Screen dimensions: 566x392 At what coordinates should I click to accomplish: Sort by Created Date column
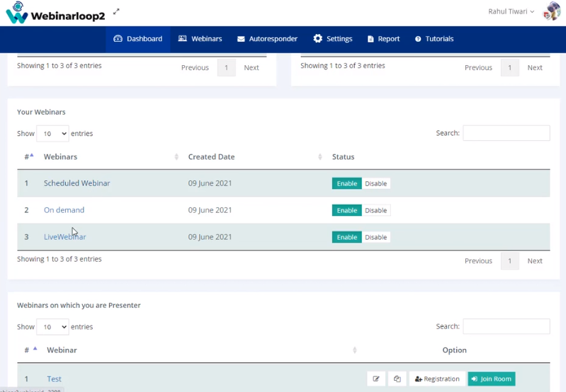click(x=211, y=157)
